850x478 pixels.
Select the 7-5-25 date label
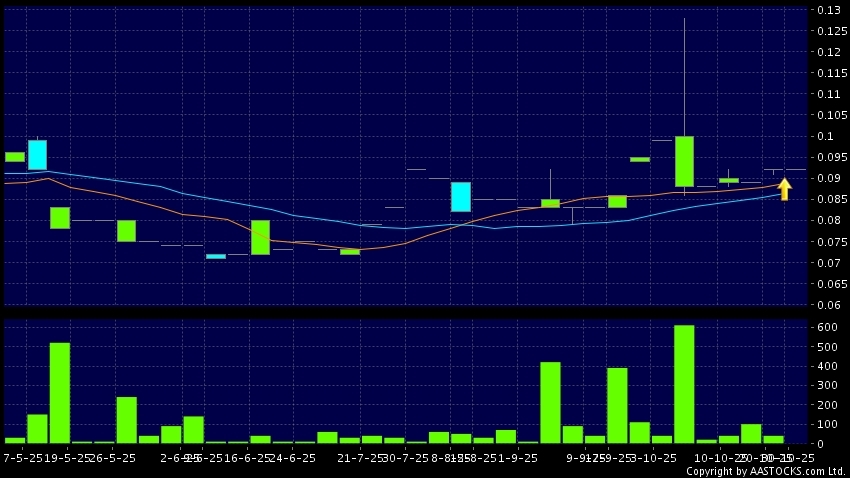coord(20,456)
